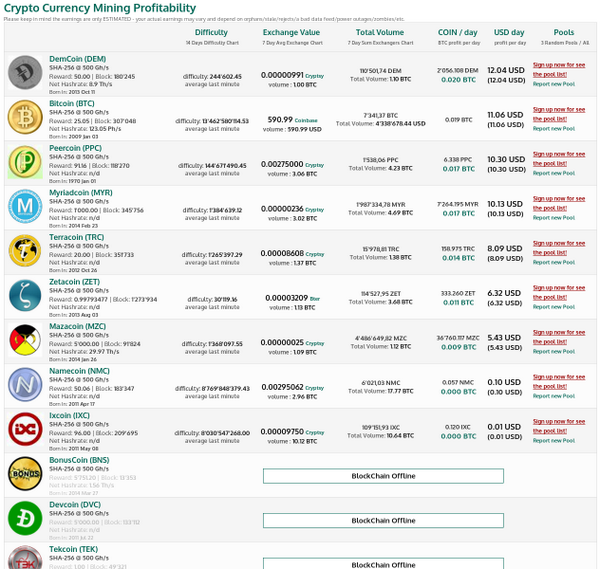The image size is (600, 569).
Task: Open the Tekcoin (TEK) title link
Action: click(73, 549)
